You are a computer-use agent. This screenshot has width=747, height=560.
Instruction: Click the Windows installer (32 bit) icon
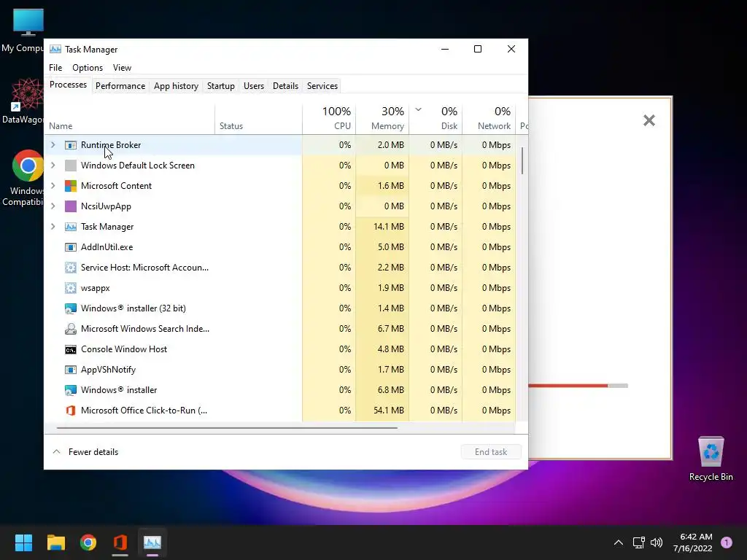pos(71,308)
